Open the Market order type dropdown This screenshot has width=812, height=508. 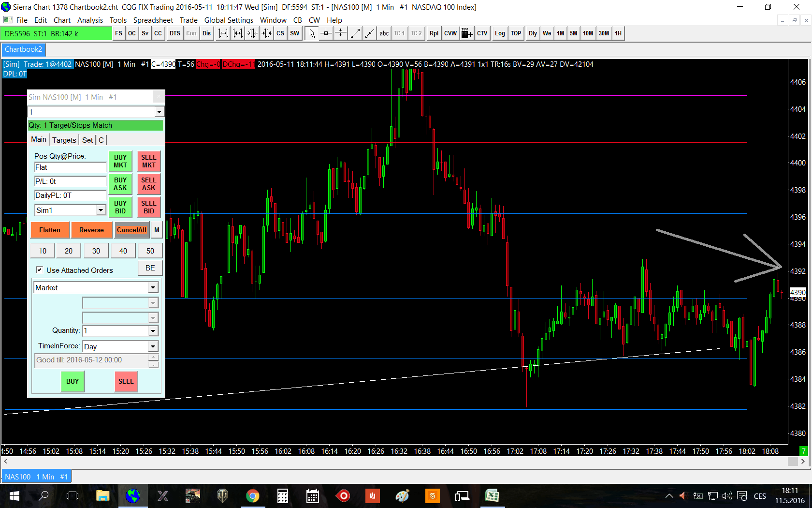click(x=153, y=288)
